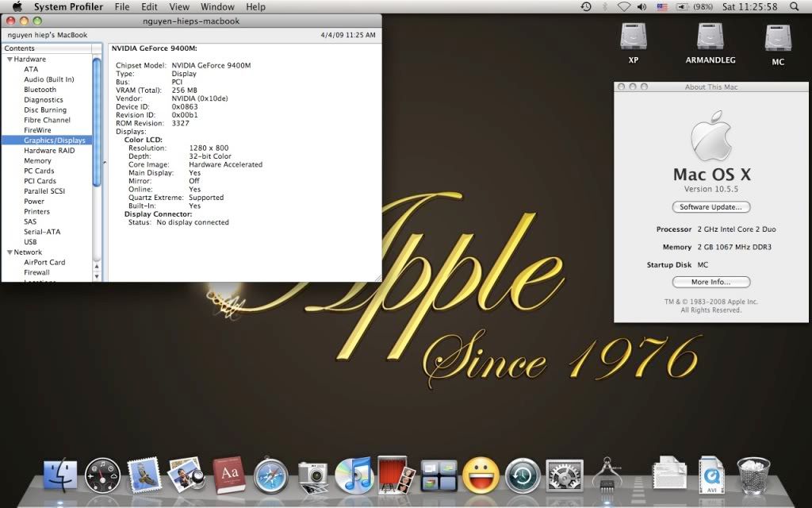This screenshot has height=508, width=812.
Task: Launch iTunes from the dock
Action: 354,475
